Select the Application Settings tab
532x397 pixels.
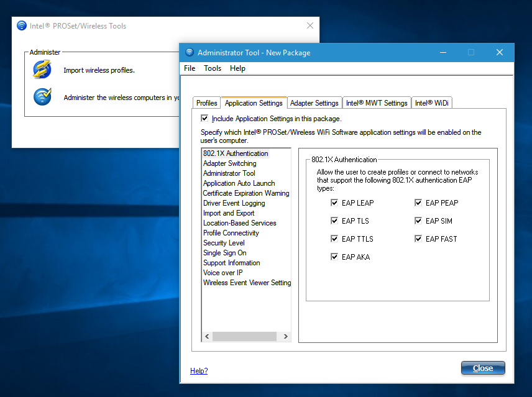tap(254, 103)
